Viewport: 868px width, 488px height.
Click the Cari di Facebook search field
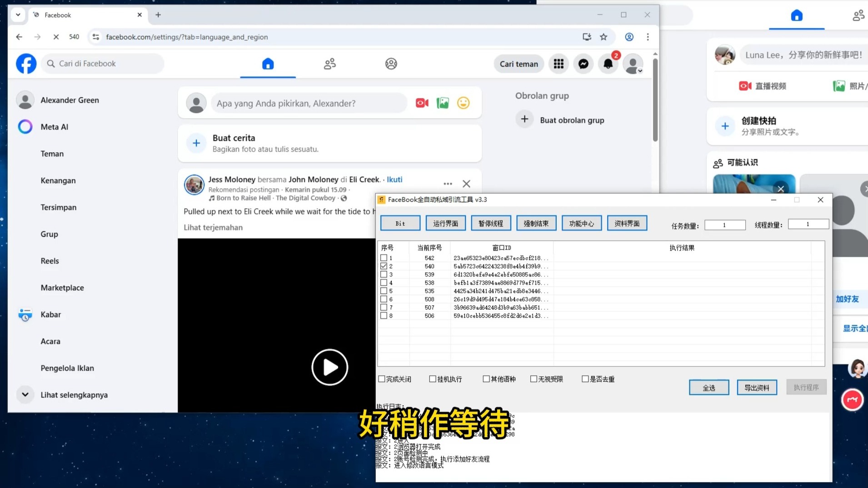tap(102, 64)
